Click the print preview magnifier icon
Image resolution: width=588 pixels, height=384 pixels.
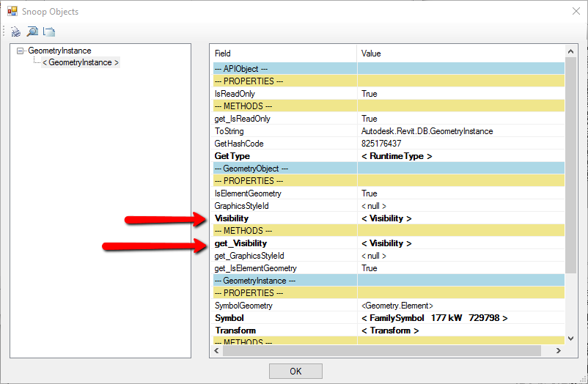tap(32, 32)
